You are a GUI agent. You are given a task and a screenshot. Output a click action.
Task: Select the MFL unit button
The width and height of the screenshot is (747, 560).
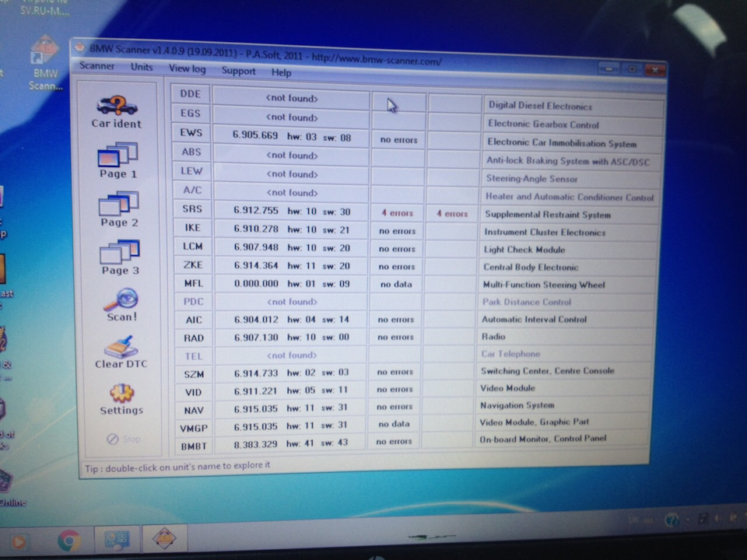194,283
